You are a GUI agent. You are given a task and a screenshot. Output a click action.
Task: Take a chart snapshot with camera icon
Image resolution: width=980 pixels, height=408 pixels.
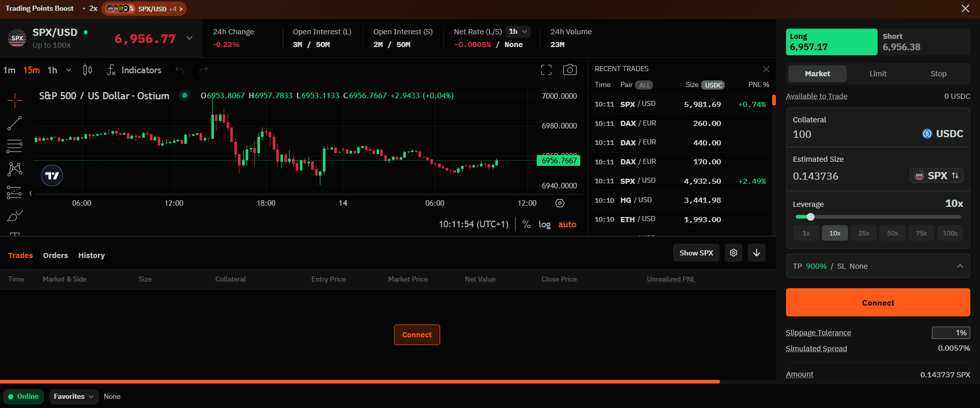pyautogui.click(x=570, y=70)
